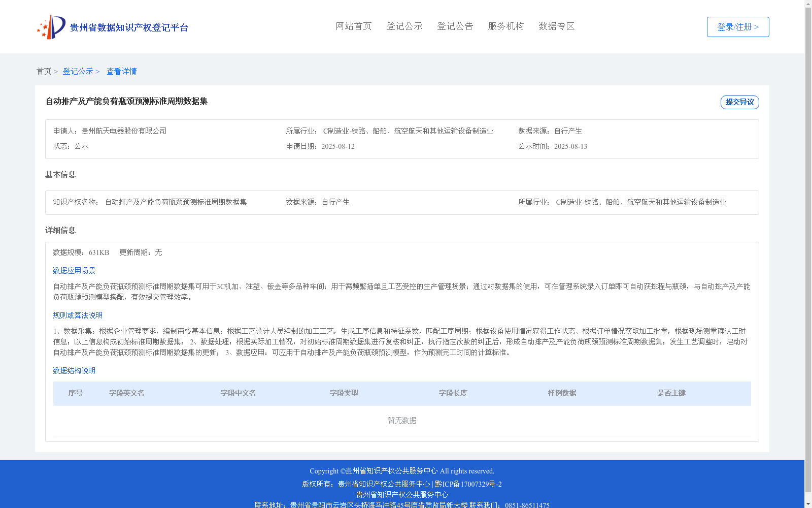Click the 状态: 公示 text
The width and height of the screenshot is (812, 508).
click(71, 146)
